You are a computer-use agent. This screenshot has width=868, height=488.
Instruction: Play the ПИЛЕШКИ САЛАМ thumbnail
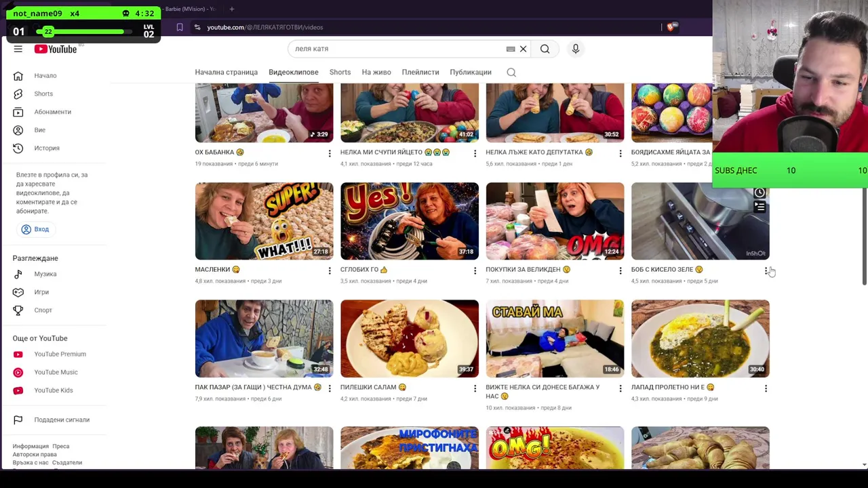[x=409, y=338]
